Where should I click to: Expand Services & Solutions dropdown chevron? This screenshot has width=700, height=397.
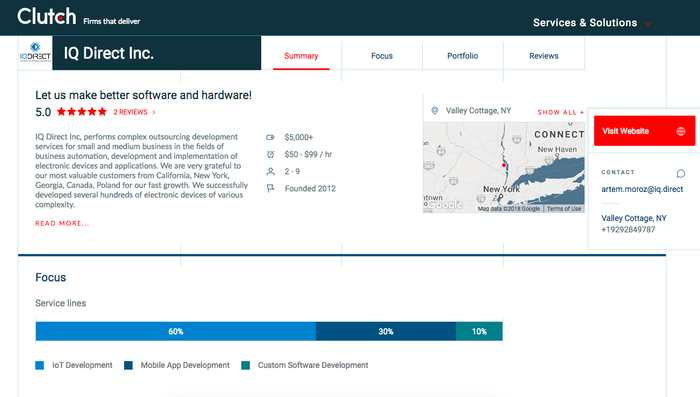(x=648, y=24)
